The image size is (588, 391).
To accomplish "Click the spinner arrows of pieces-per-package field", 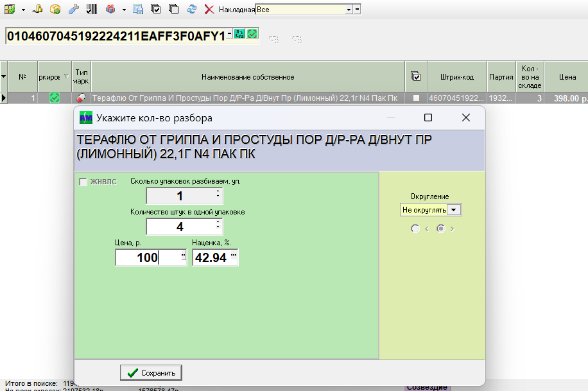I will 218,224.
